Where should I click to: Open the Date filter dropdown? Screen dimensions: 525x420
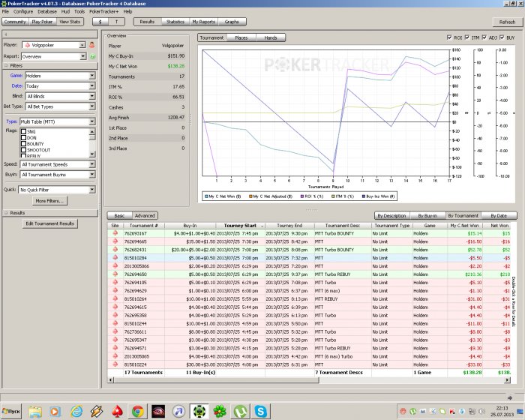pos(91,86)
